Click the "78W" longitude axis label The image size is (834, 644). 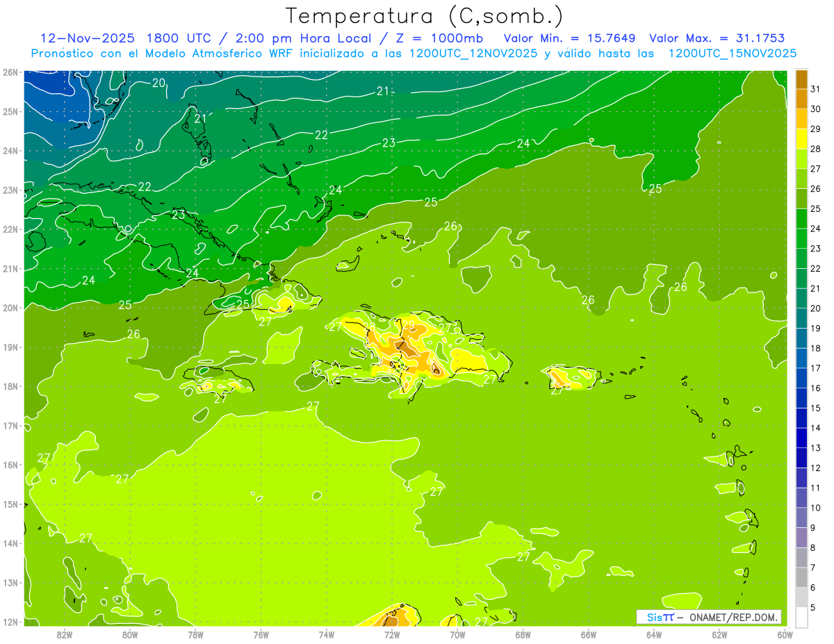tap(195, 634)
